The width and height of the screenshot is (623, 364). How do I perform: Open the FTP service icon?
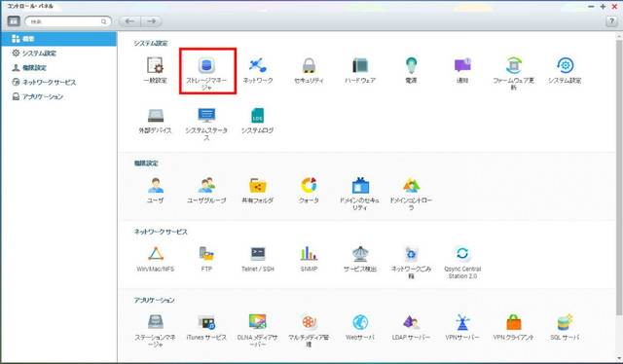tap(206, 253)
